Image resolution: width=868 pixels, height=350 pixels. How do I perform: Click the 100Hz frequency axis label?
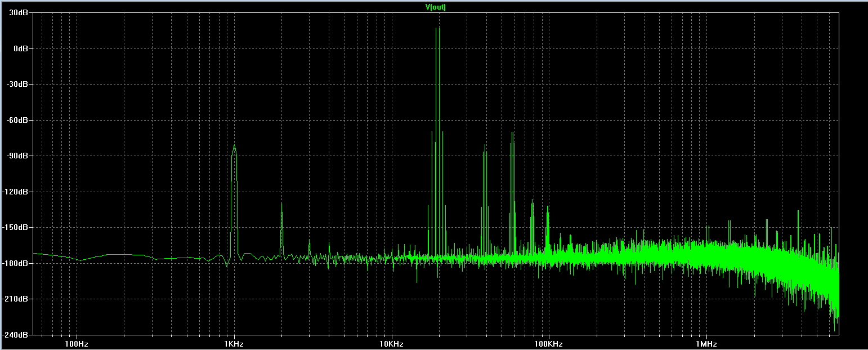click(77, 343)
